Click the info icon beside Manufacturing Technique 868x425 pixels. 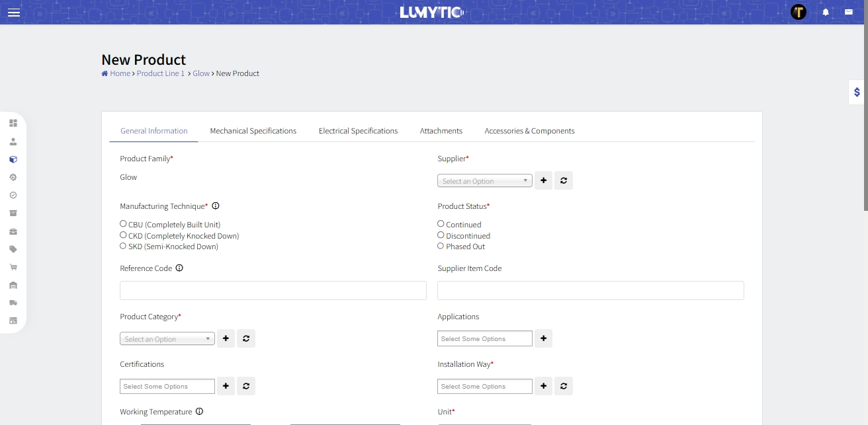216,206
